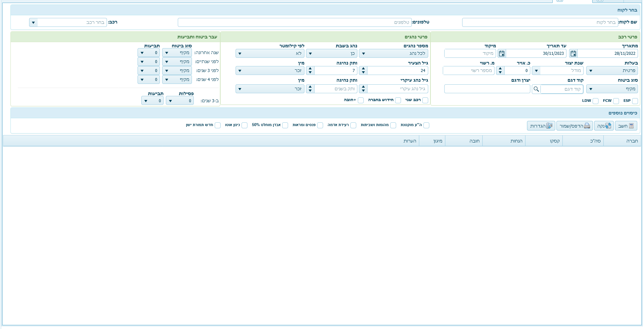
Task: Click the חשב calculate button
Action: pyautogui.click(x=626, y=126)
